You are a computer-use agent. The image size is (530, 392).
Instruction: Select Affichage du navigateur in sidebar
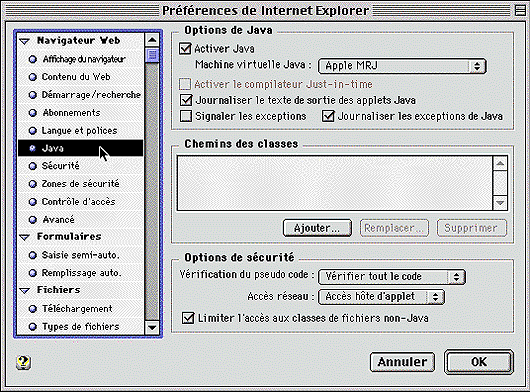(x=80, y=59)
